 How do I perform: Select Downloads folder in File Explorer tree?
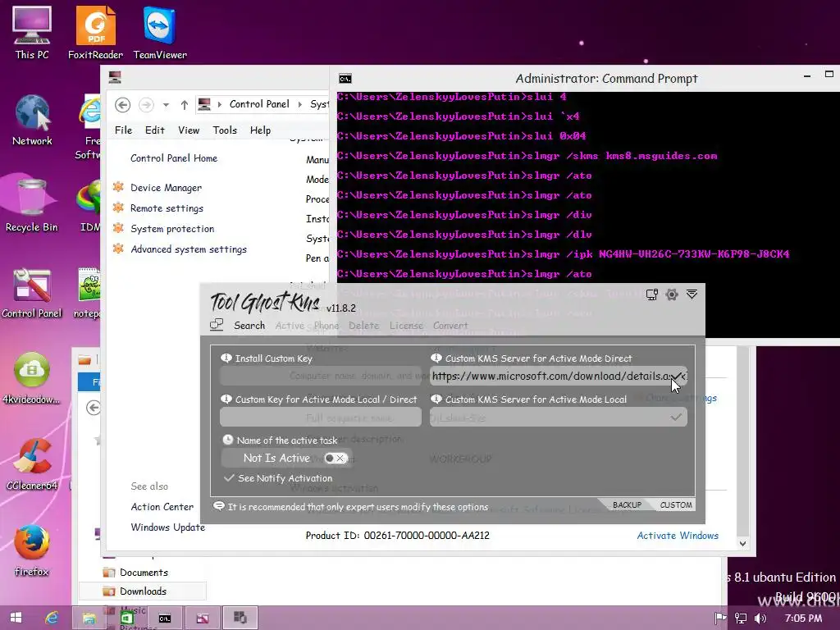(x=143, y=591)
